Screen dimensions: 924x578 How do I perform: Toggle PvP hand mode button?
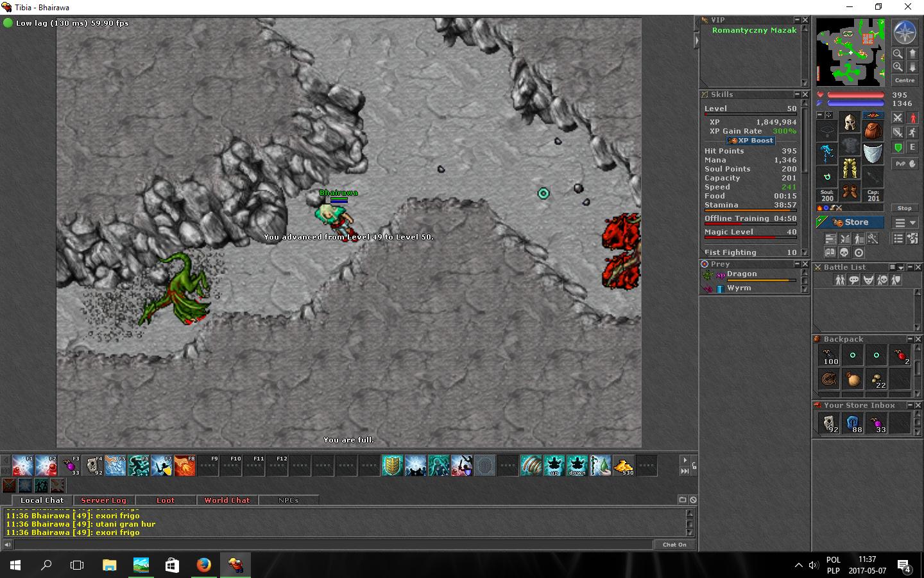pos(905,164)
